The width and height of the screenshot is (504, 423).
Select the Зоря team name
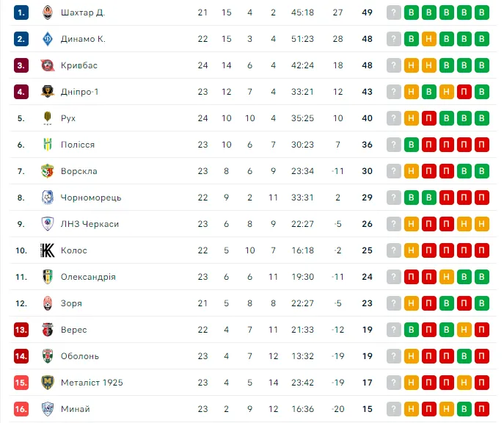72,303
